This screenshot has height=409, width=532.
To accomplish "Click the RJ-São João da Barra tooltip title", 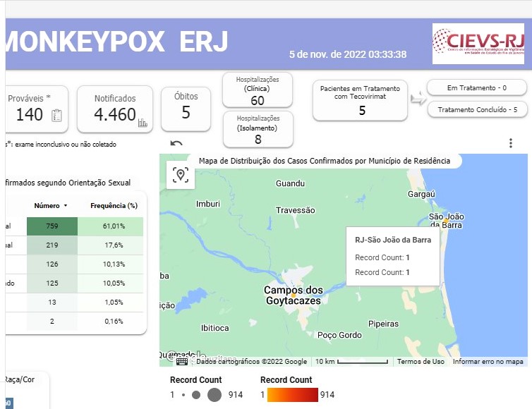I will point(393,240).
